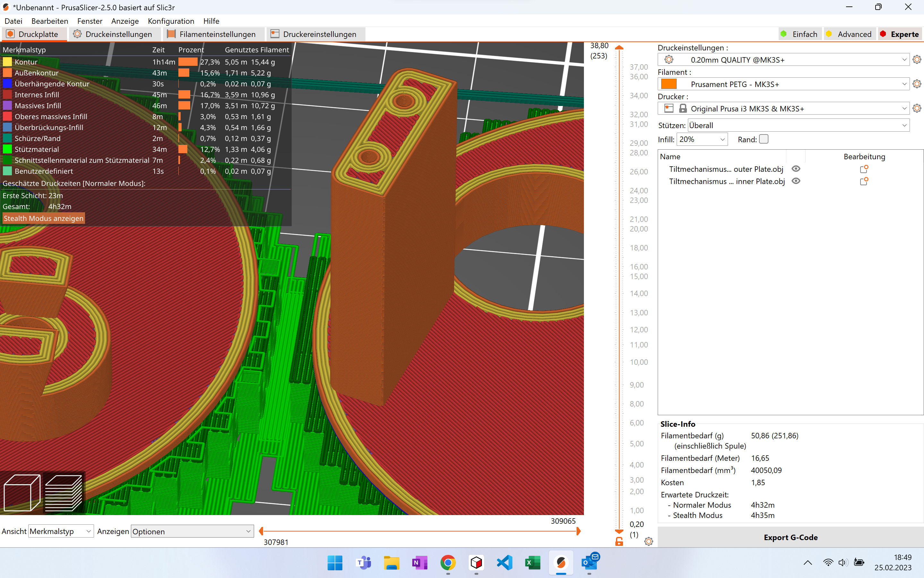Open the Druckeinstellungen preset dropdown

click(x=784, y=60)
